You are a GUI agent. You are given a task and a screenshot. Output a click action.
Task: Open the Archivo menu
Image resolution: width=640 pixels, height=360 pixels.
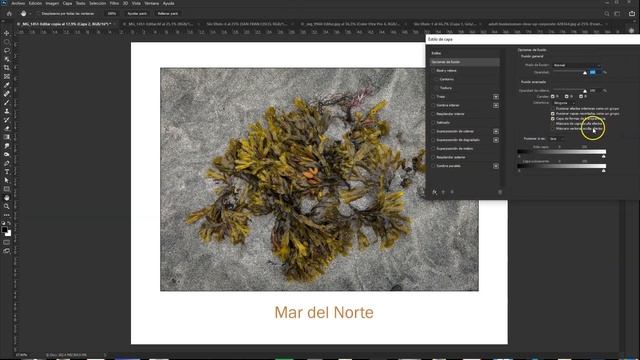tap(18, 3)
